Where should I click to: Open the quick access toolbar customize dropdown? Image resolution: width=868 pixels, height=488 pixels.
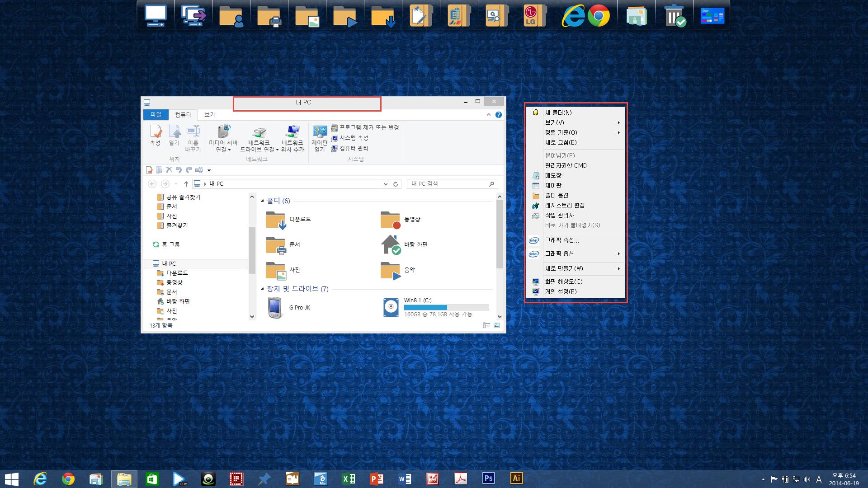click(209, 170)
